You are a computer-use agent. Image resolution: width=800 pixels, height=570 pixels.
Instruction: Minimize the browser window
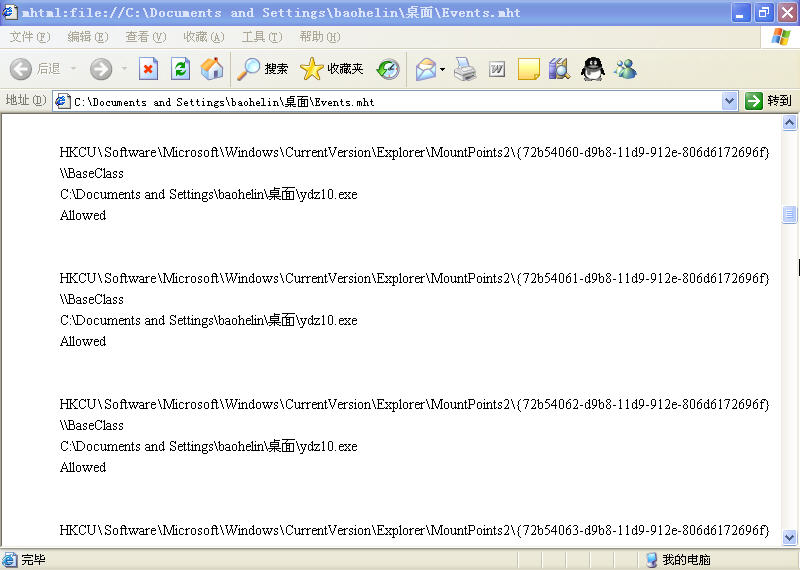741,12
